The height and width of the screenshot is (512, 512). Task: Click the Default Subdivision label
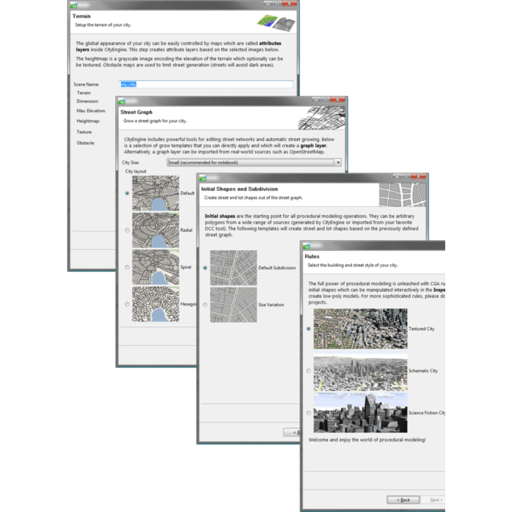point(277,268)
